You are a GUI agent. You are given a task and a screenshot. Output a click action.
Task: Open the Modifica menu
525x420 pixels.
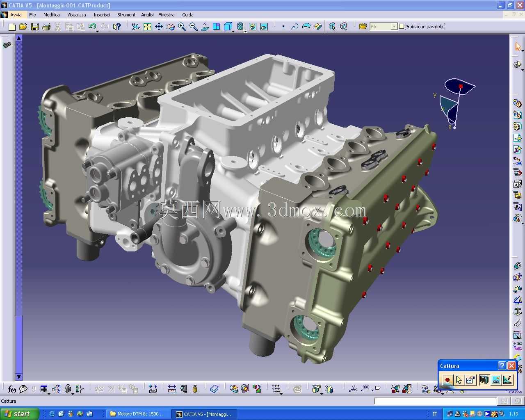pyautogui.click(x=52, y=15)
